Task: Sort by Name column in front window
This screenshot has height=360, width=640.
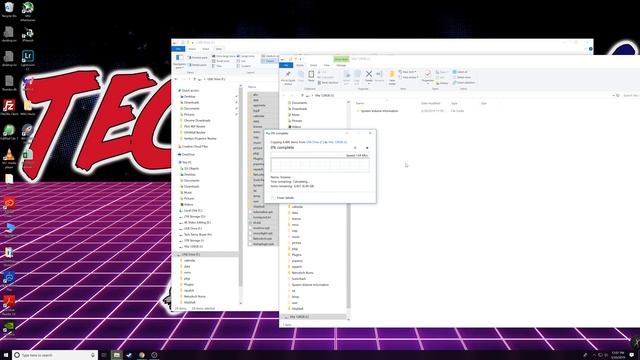Action: click(x=360, y=103)
